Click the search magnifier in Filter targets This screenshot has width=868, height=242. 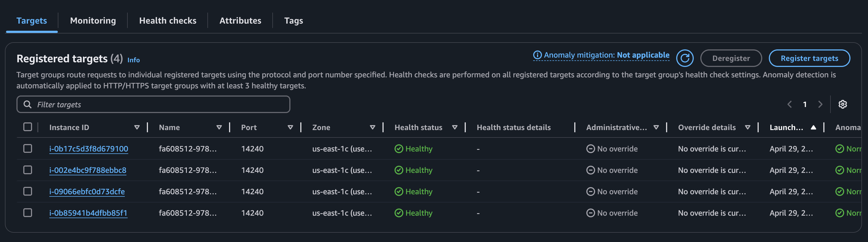pyautogui.click(x=28, y=104)
